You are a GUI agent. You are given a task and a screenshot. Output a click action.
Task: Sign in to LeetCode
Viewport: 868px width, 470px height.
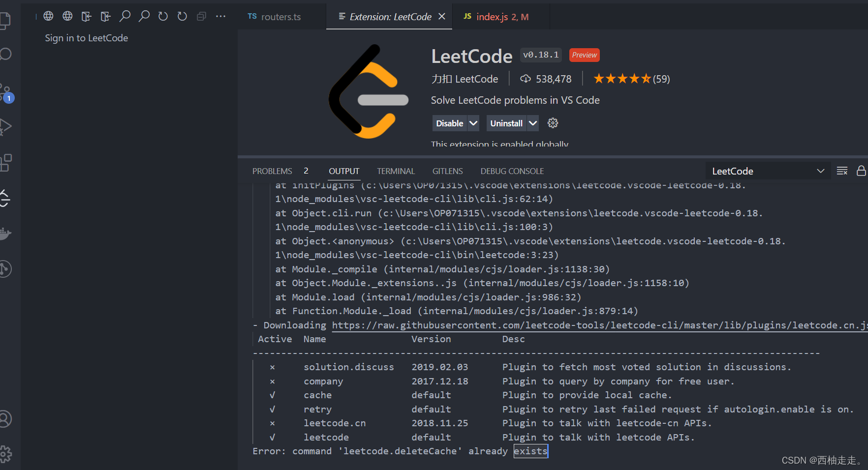(87, 38)
